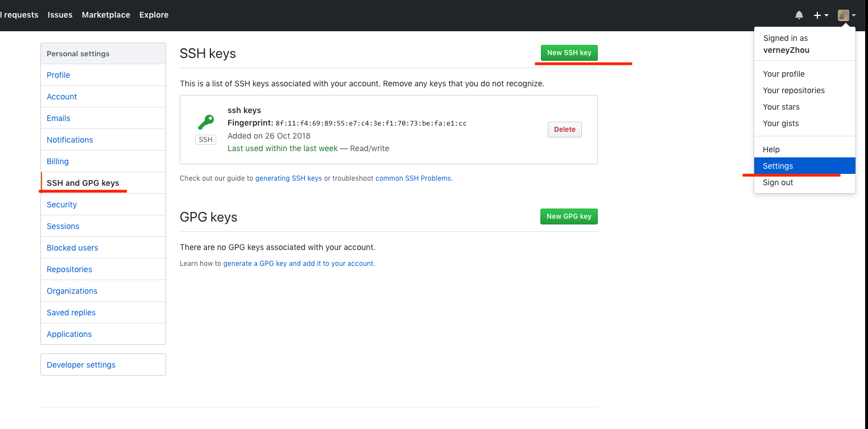
Task: Click the green SSH key icon
Action: 205,122
